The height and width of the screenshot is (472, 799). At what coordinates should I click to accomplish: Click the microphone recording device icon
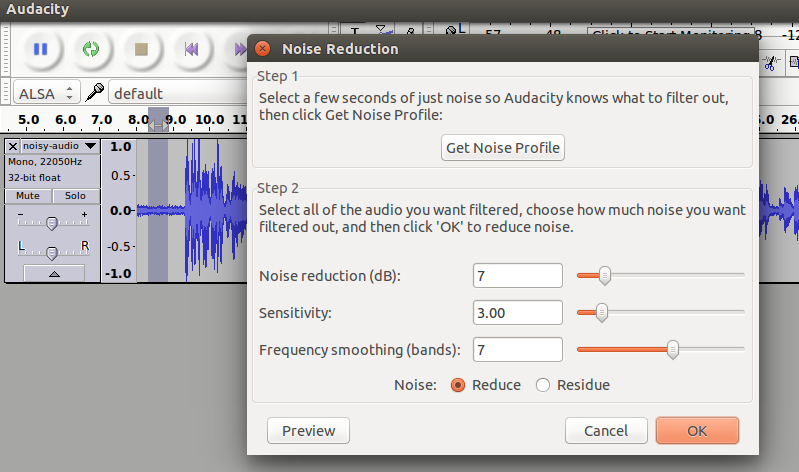95,93
